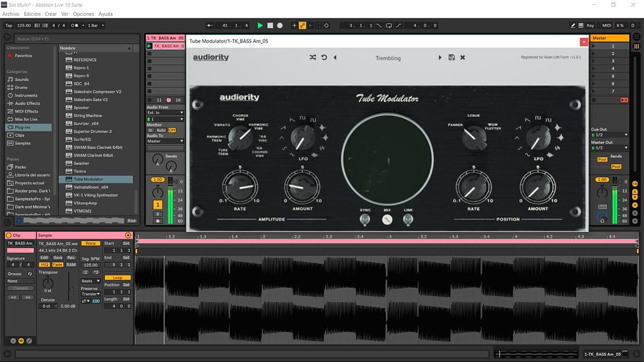Start playback with the green Play button
The image size is (644, 362).
click(260, 25)
